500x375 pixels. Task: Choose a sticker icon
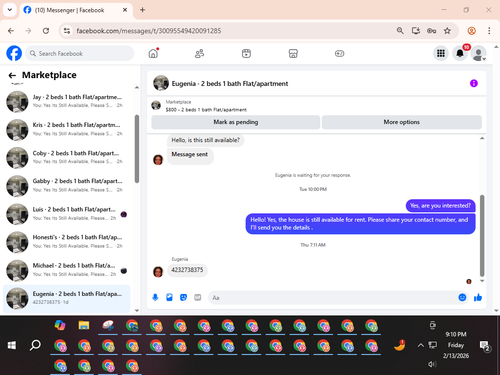tap(183, 297)
